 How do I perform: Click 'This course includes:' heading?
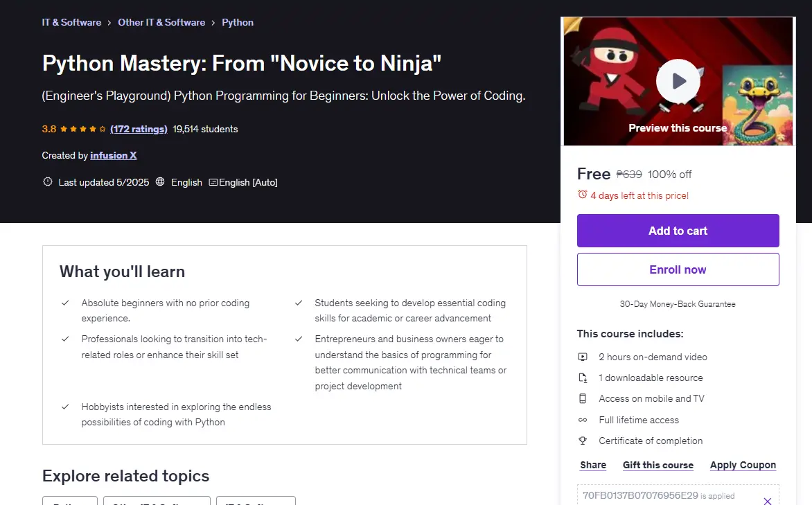(x=630, y=334)
